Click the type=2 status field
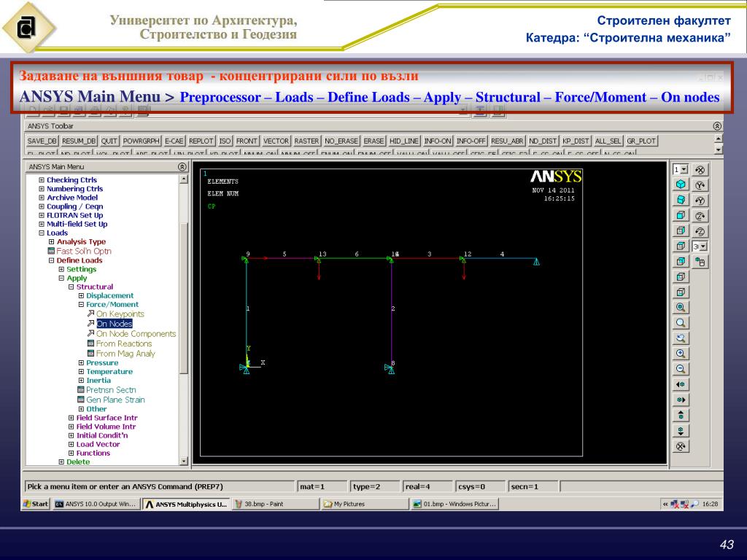The image size is (747, 560). point(376,486)
